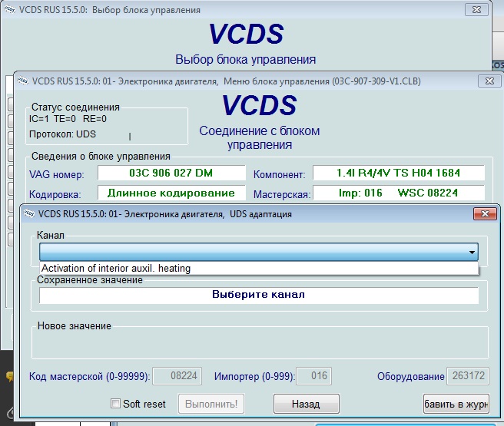Click the Код мастерской field 08224

click(177, 376)
